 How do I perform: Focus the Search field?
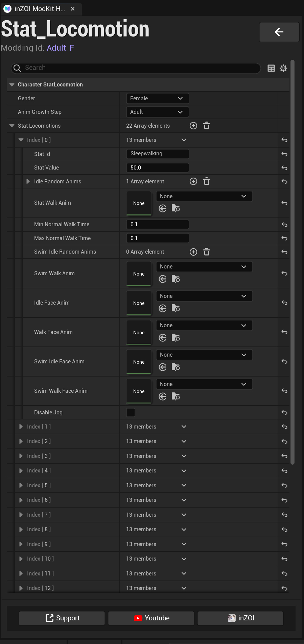point(136,68)
